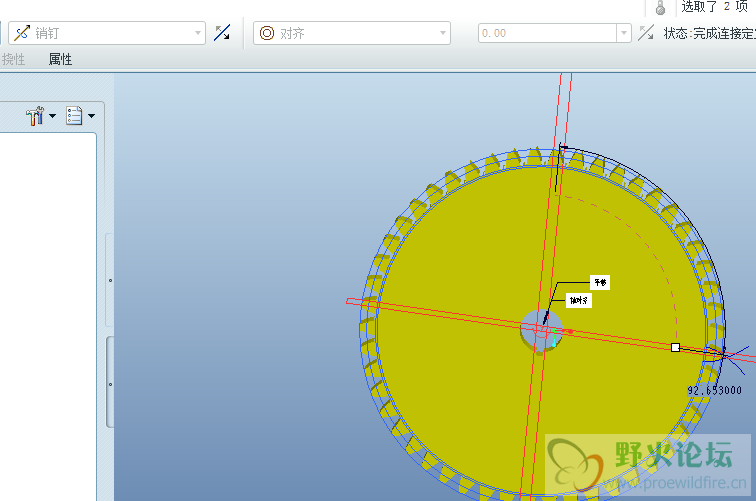
Task: Switch to the 属性 tab
Action: (x=60, y=59)
